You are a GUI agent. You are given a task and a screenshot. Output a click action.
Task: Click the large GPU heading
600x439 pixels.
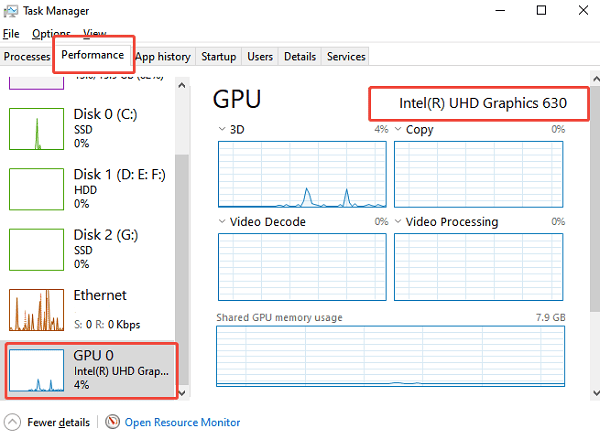237,99
